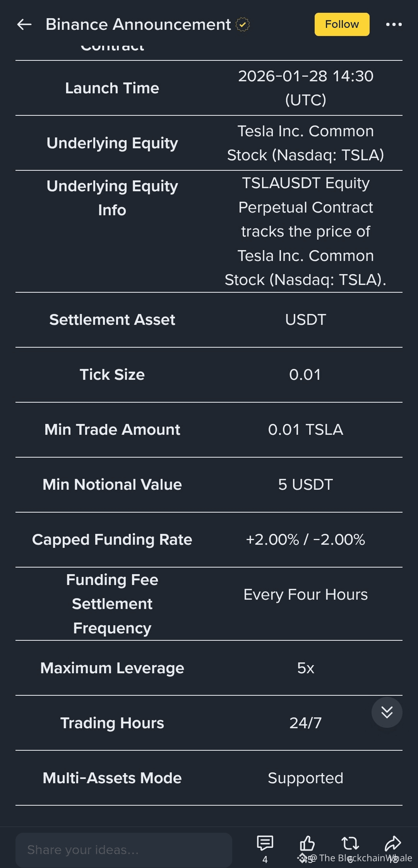
Task: Share the post with the arrow icon
Action: point(393,843)
